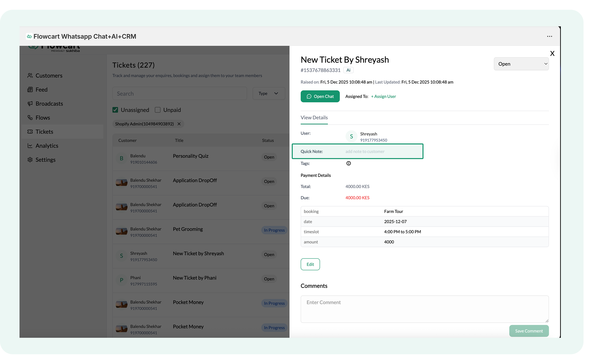Open the ticket status Open dropdown
This screenshot has height=364, width=604.
point(521,64)
